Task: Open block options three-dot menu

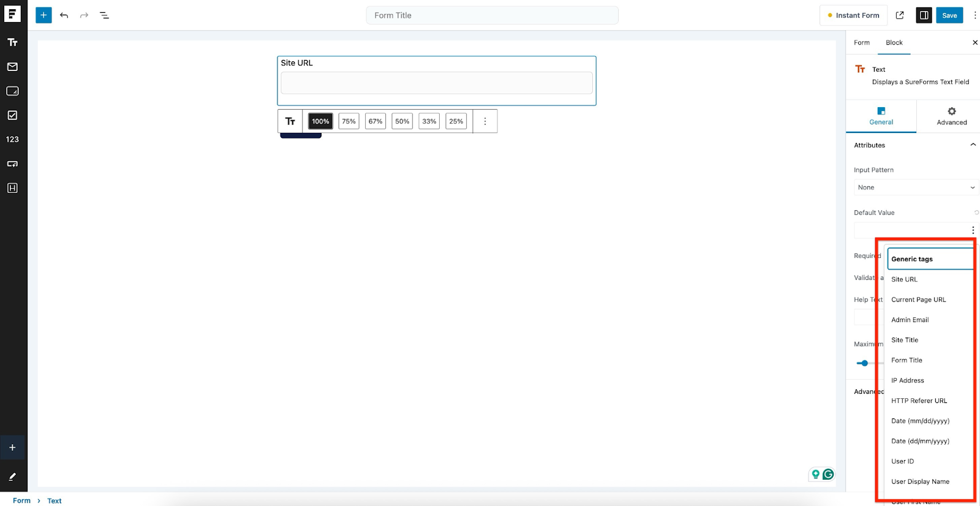Action: [485, 121]
